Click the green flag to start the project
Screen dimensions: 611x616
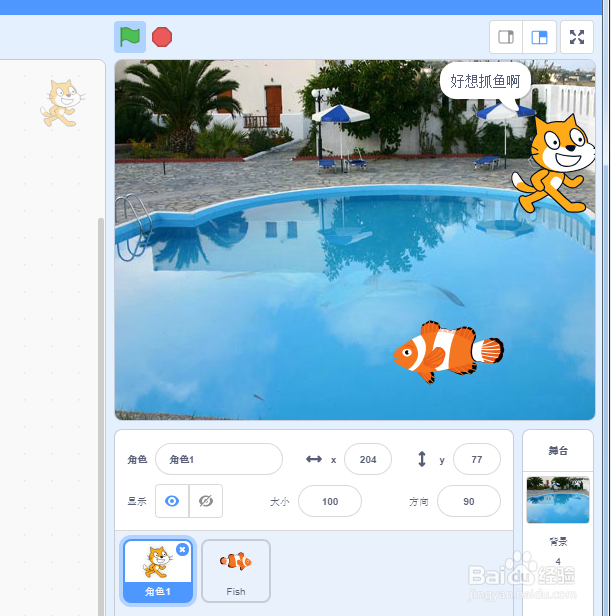[x=130, y=37]
